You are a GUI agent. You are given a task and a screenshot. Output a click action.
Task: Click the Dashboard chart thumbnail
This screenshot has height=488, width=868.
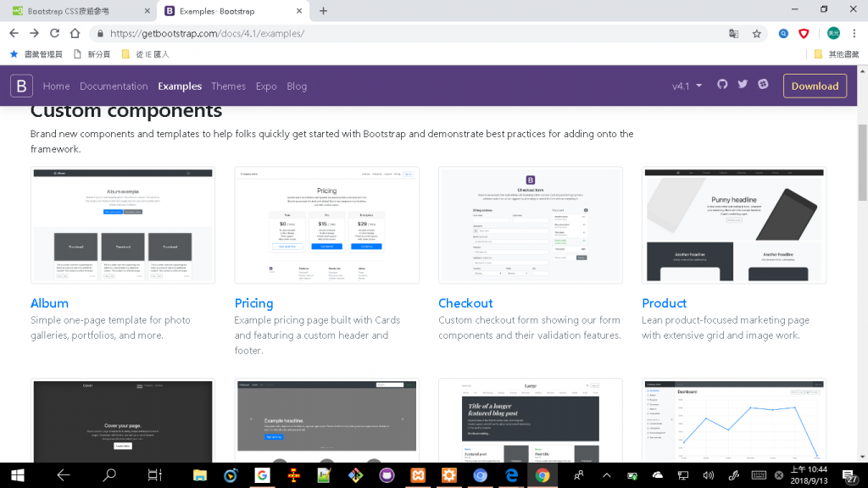734,420
